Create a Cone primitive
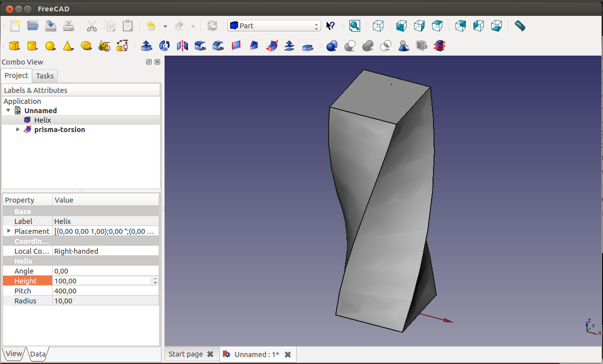 tap(68, 46)
